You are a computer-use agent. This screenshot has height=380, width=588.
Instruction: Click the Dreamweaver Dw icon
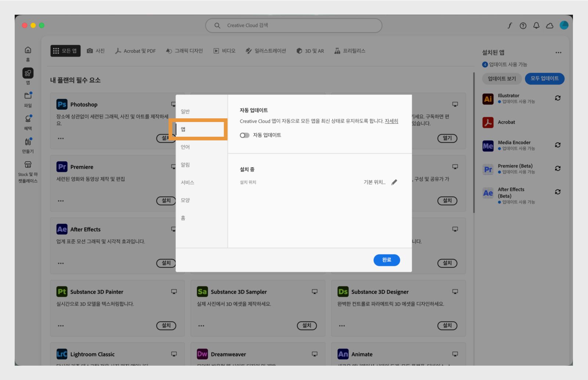[x=202, y=354]
